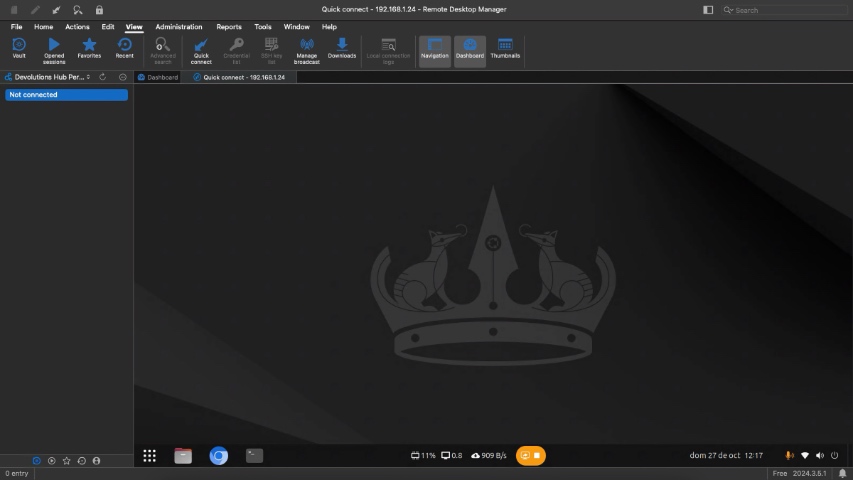Screen dimensions: 853x480
Task: Open the remote desktop app grid launcher
Action: tap(150, 456)
